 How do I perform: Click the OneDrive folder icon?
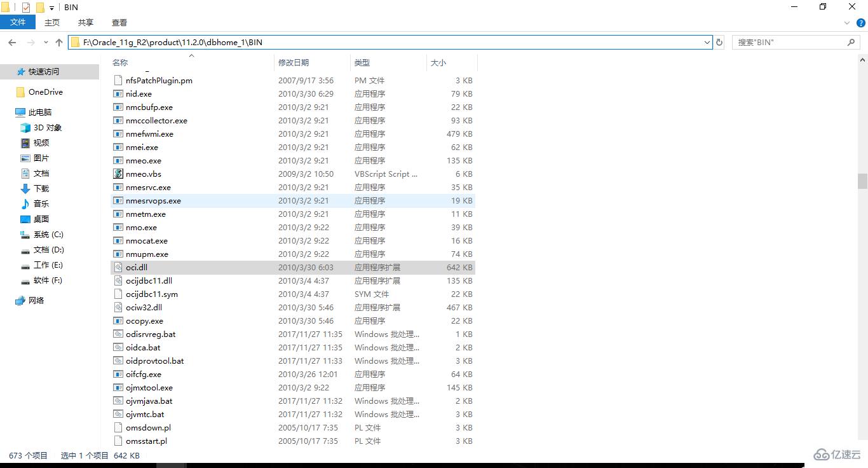20,92
